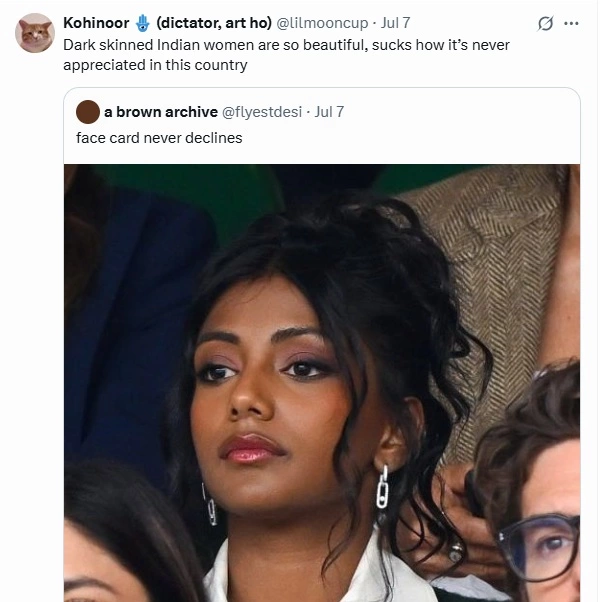Open the main post's Jul 7 timestamp
616x602 pixels.
click(395, 23)
